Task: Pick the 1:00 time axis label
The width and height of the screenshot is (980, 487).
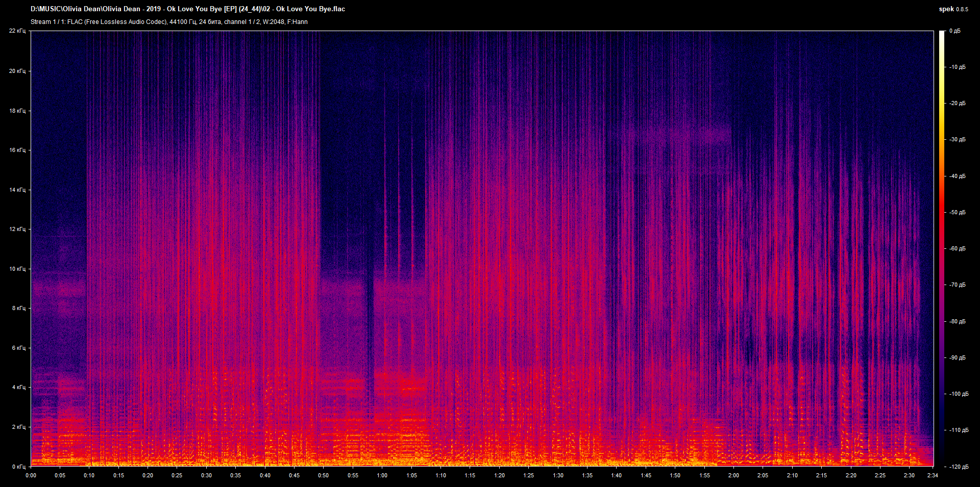Action: 382,475
